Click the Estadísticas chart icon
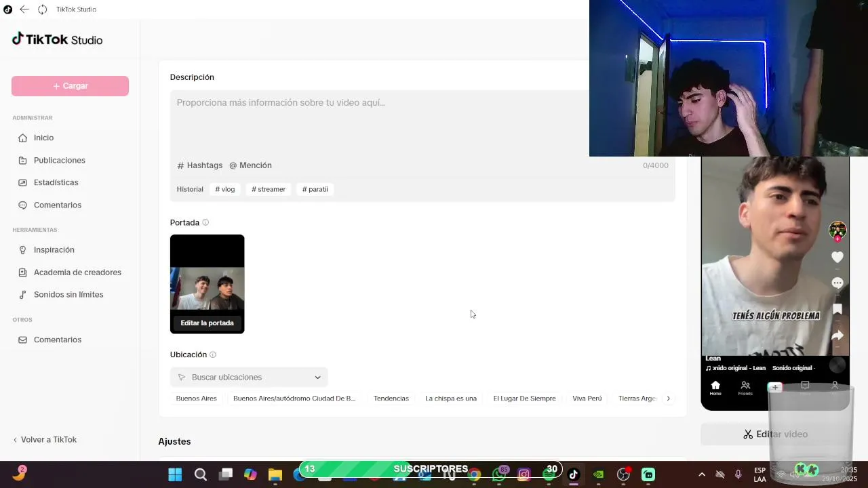This screenshot has height=488, width=868. pyautogui.click(x=23, y=182)
